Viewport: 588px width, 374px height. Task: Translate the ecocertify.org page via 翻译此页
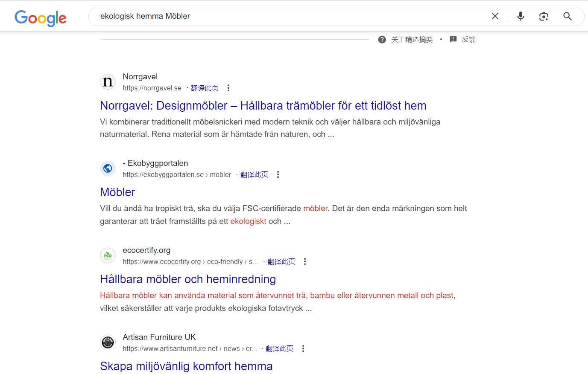pos(281,261)
